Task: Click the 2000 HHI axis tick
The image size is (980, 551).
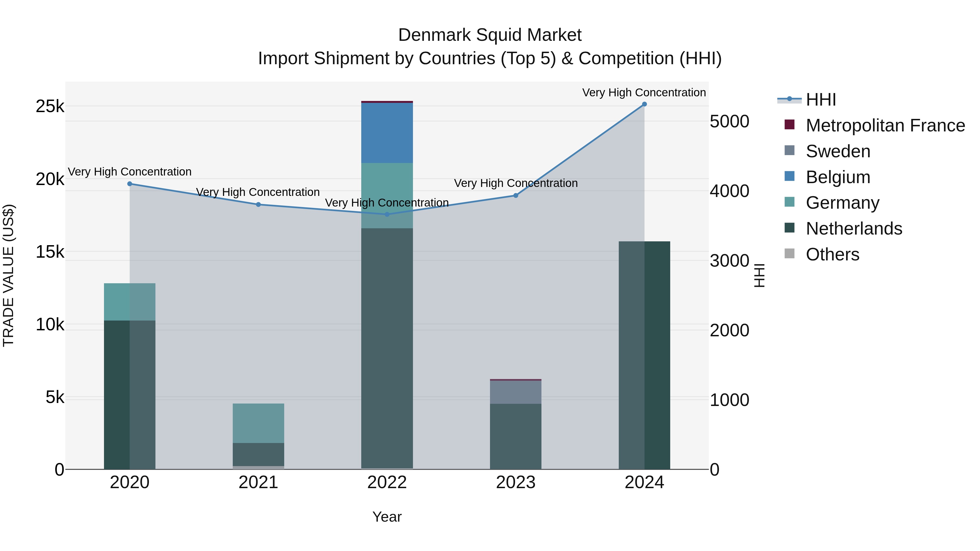Action: pyautogui.click(x=730, y=330)
